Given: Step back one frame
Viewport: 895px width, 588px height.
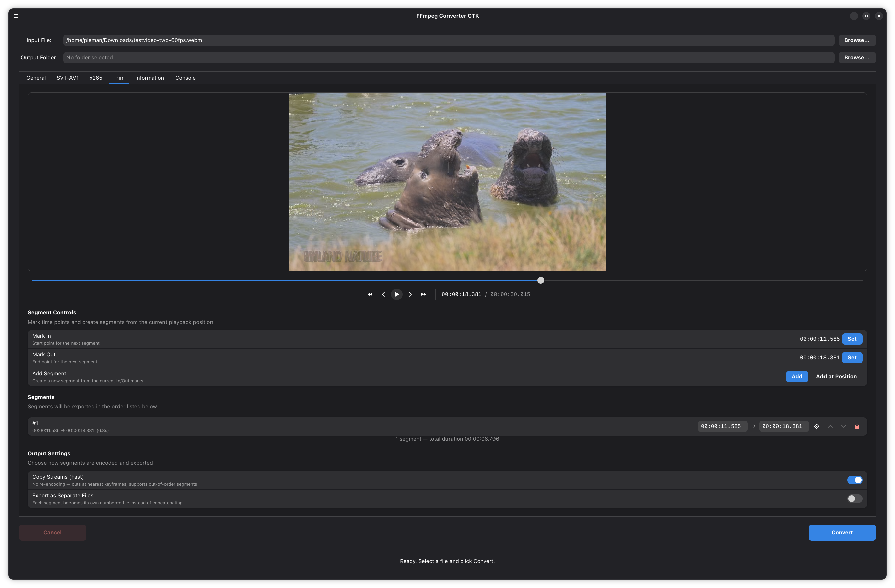Looking at the screenshot, I should 383,294.
